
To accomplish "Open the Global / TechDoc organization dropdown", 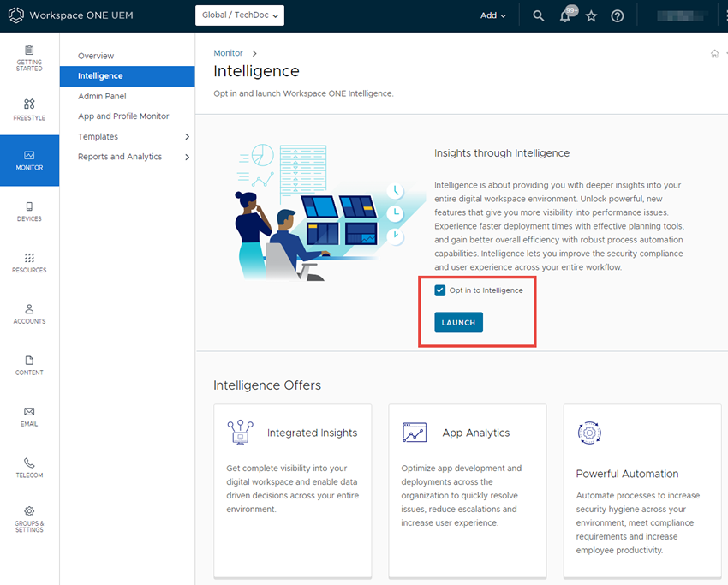I will [x=240, y=15].
